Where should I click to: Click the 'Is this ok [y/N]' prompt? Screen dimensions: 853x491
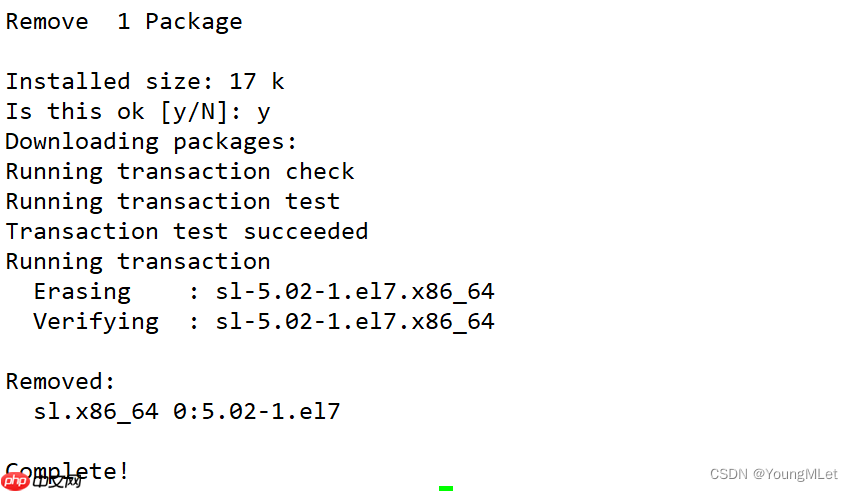123,111
